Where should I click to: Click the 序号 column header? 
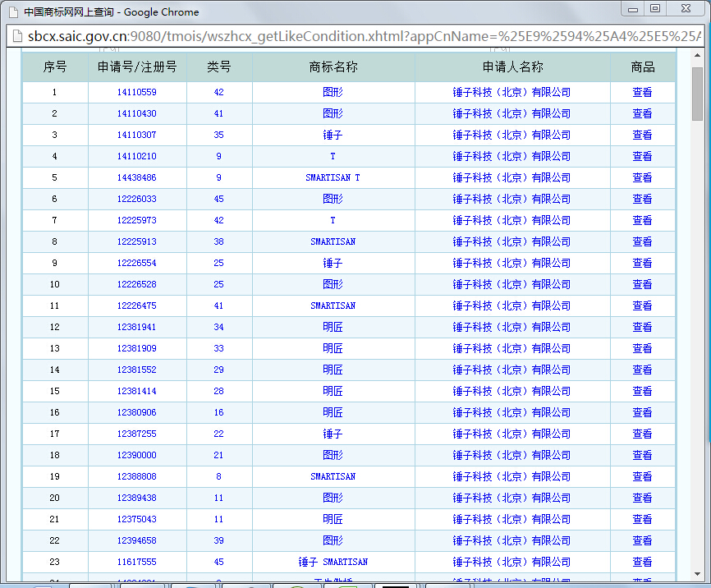point(55,67)
